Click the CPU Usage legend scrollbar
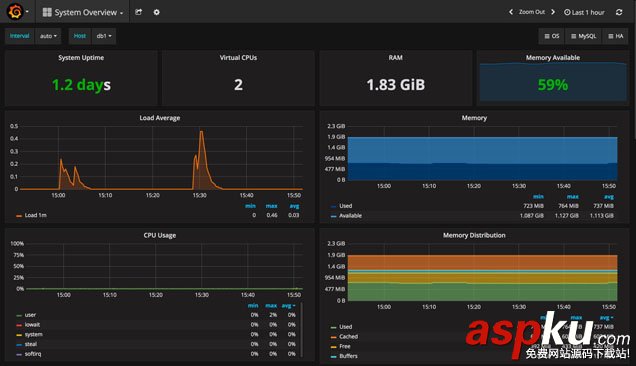Screen dimensions: 636x366 point(302,329)
